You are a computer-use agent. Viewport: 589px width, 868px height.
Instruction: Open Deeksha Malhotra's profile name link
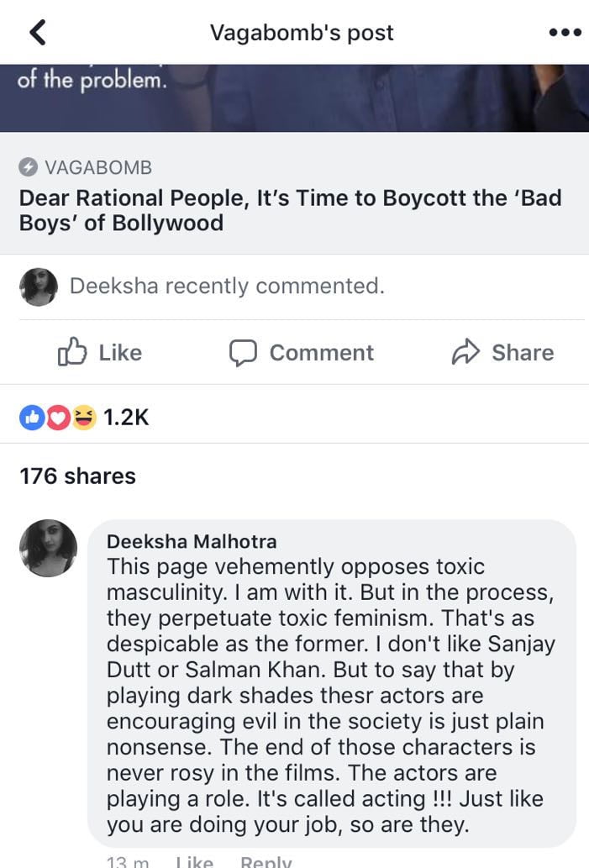192,541
